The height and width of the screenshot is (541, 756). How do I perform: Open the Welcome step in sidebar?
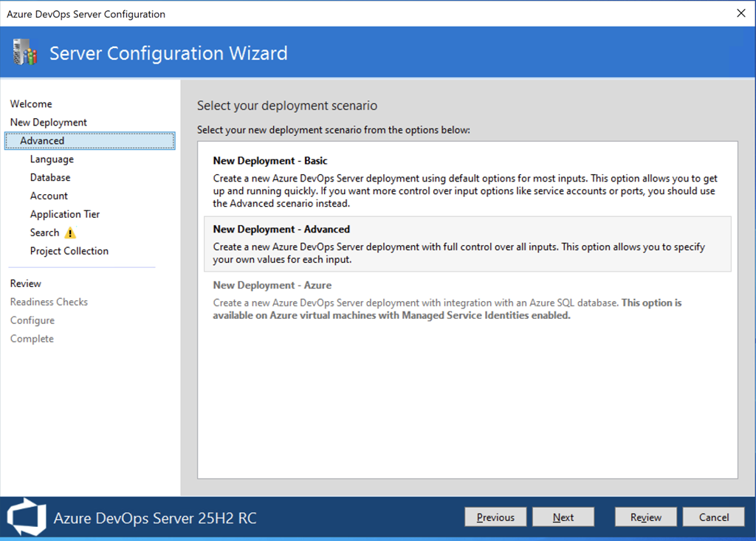click(31, 104)
